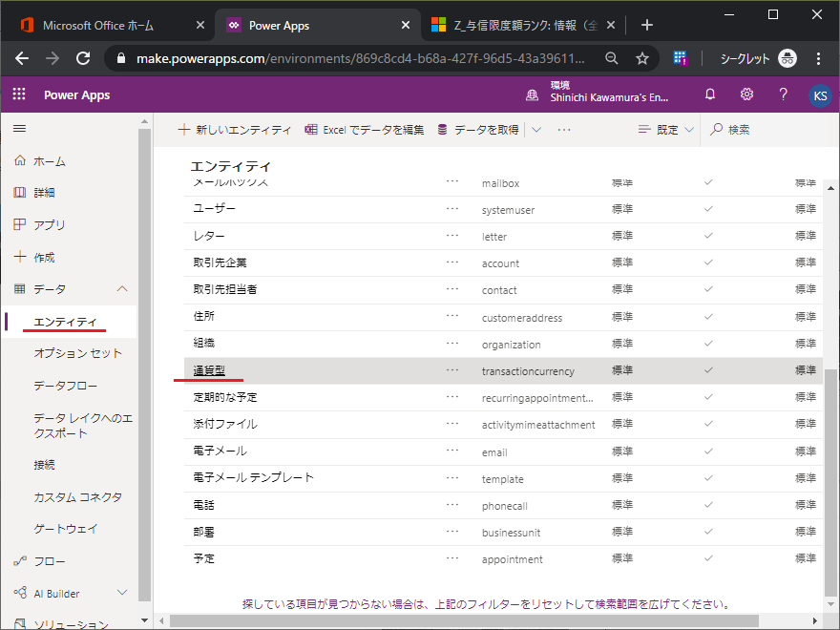Open the settings gear in Power Apps header

tap(746, 94)
